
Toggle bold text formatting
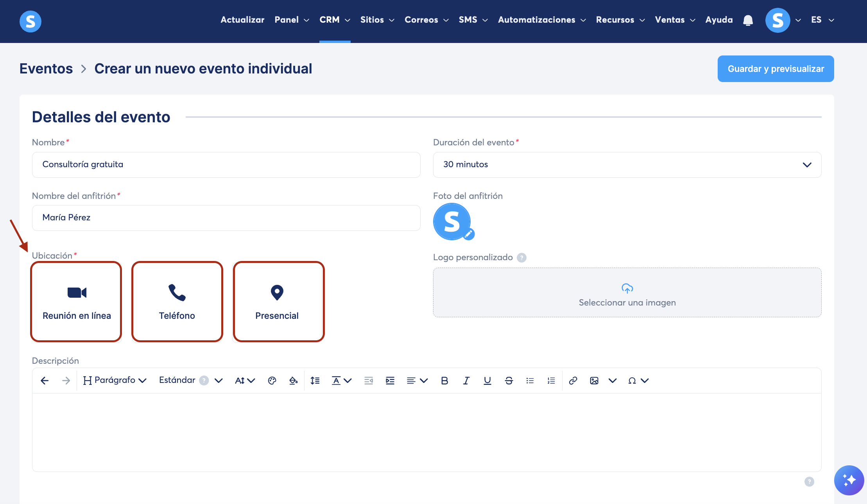[x=444, y=381]
